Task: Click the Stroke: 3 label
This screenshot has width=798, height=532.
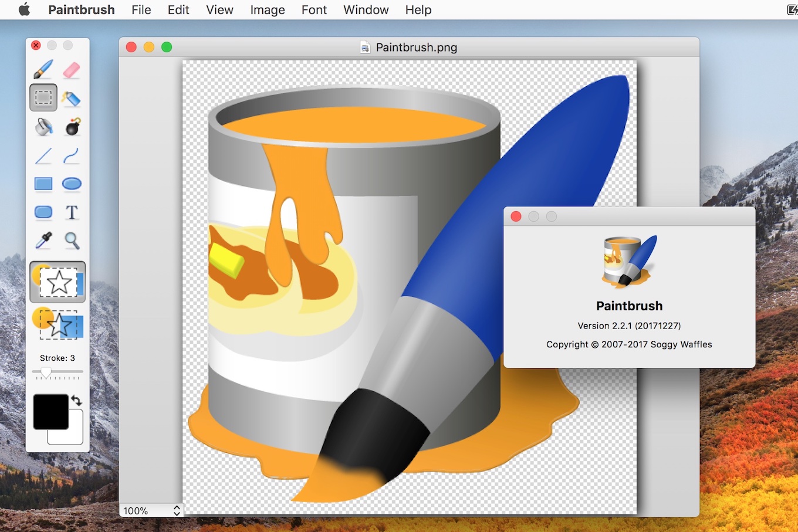Action: [x=58, y=358]
